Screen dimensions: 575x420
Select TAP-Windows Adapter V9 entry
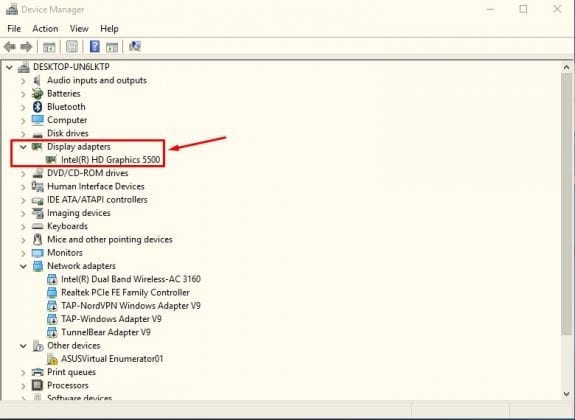coord(111,319)
